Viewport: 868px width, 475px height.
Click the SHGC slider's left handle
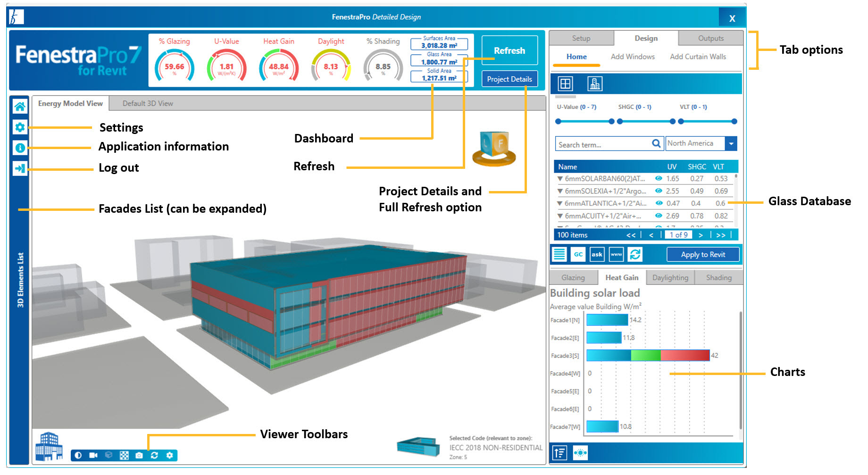click(620, 121)
